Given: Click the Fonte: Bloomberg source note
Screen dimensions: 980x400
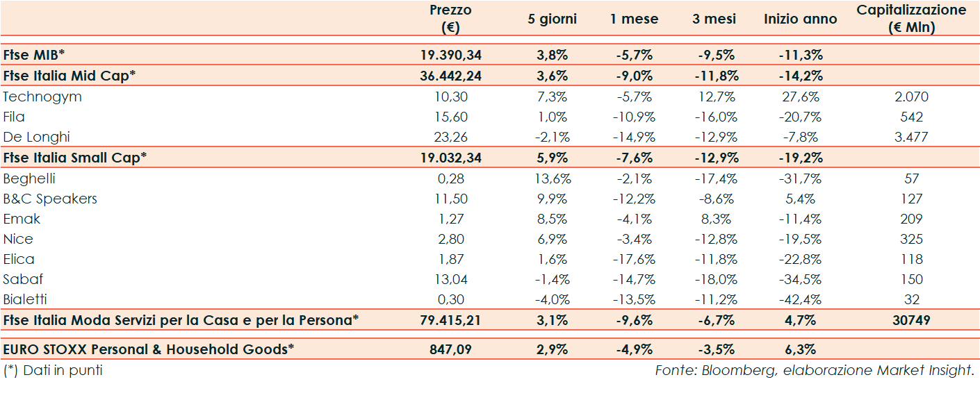Looking at the screenshot, I should point(815,371).
